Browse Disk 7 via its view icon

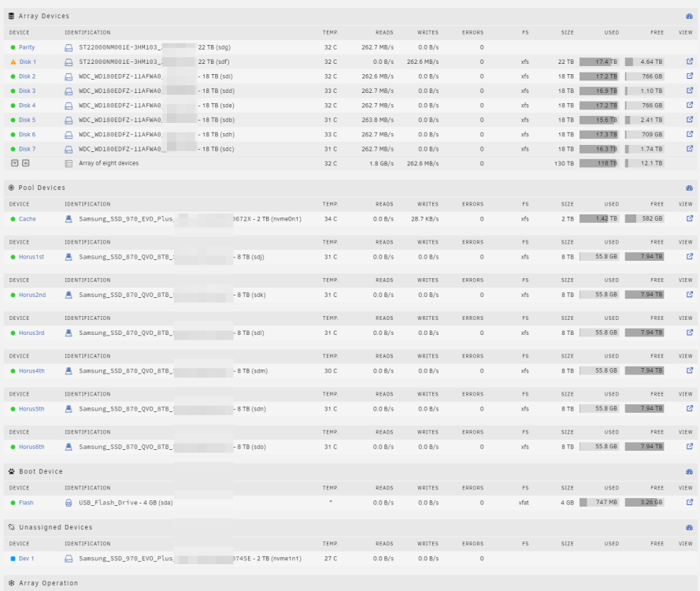[690, 149]
